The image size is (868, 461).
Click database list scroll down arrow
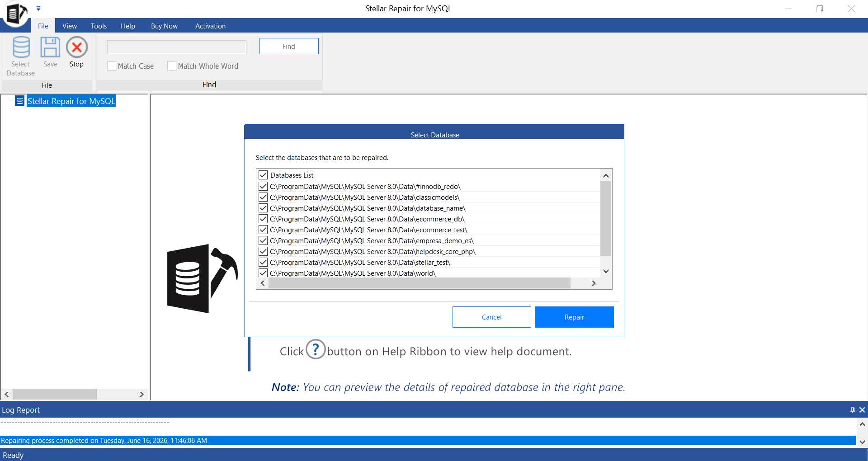(x=606, y=271)
